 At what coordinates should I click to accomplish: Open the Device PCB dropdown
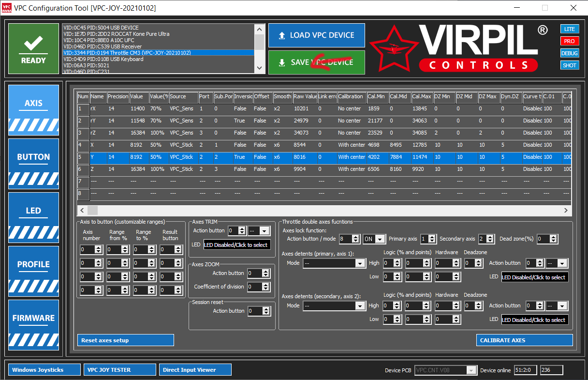[x=471, y=370]
